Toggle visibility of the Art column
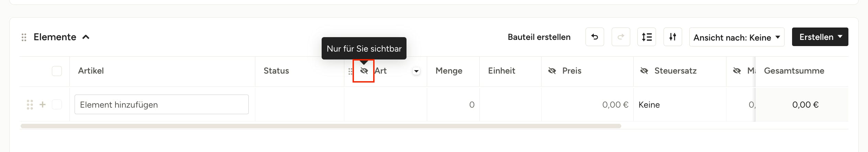This screenshot has height=152, width=868. pyautogui.click(x=364, y=71)
